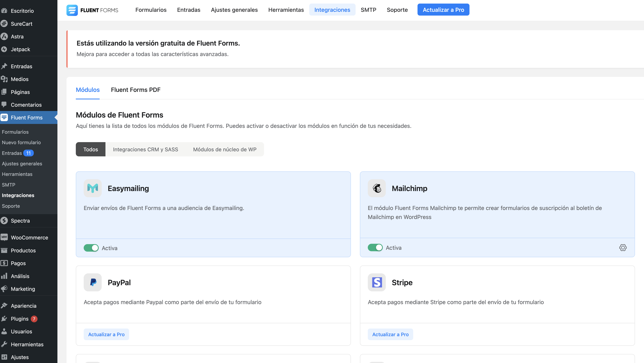Screen dimensions: 644x363
Task: Click the Stripe card title
Action: tap(402, 282)
